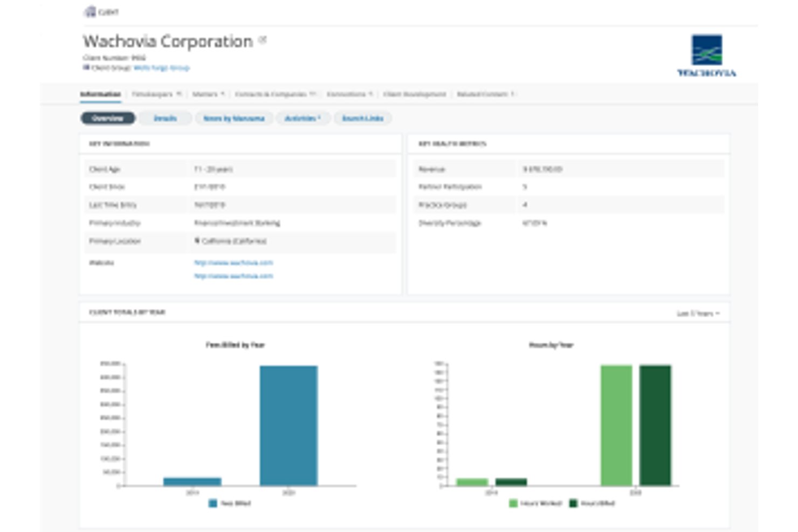The width and height of the screenshot is (798, 532).
Task: Click the California primary location value
Action: [x=234, y=241]
